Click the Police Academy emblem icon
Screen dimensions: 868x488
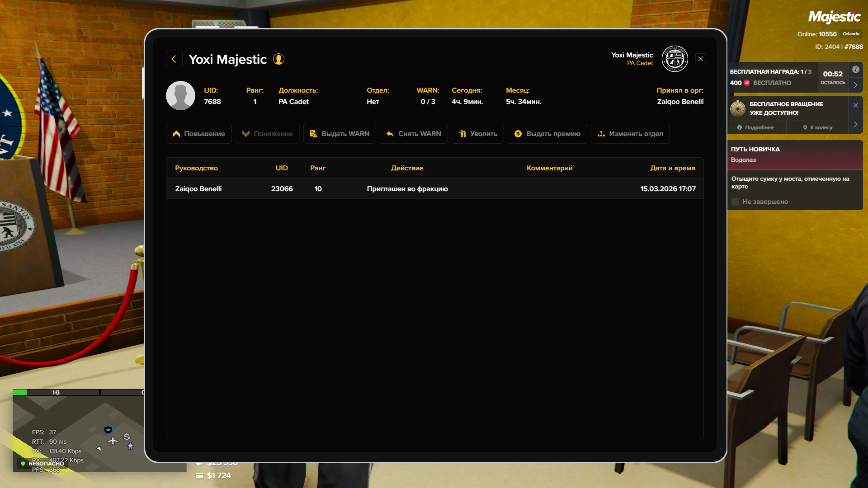point(675,59)
